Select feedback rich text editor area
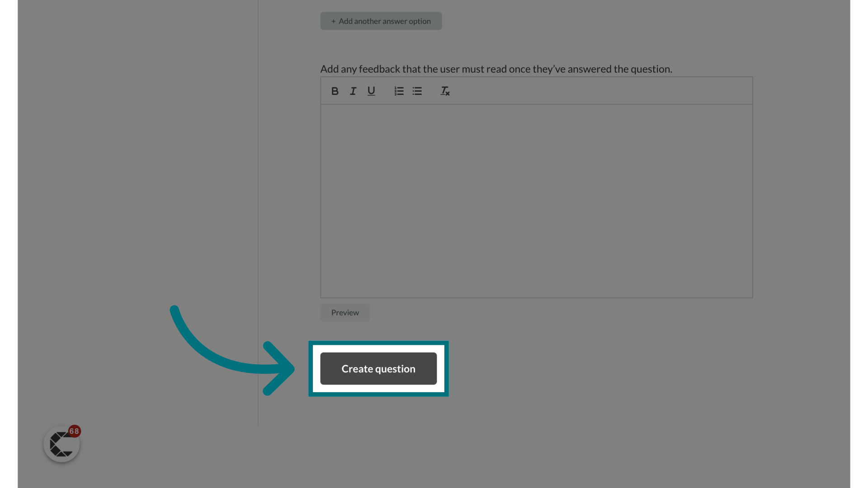Image resolution: width=868 pixels, height=488 pixels. coord(537,201)
